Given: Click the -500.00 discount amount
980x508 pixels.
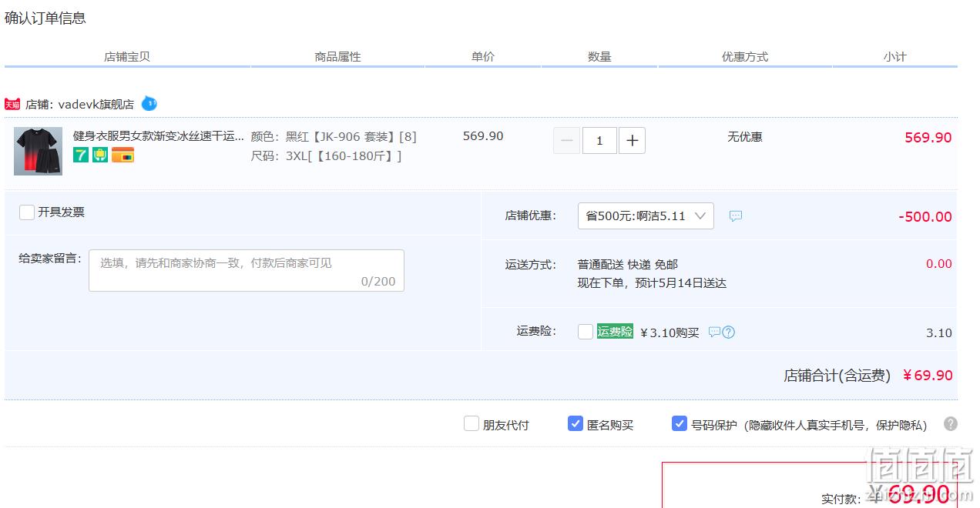Looking at the screenshot, I should pyautogui.click(x=925, y=217).
